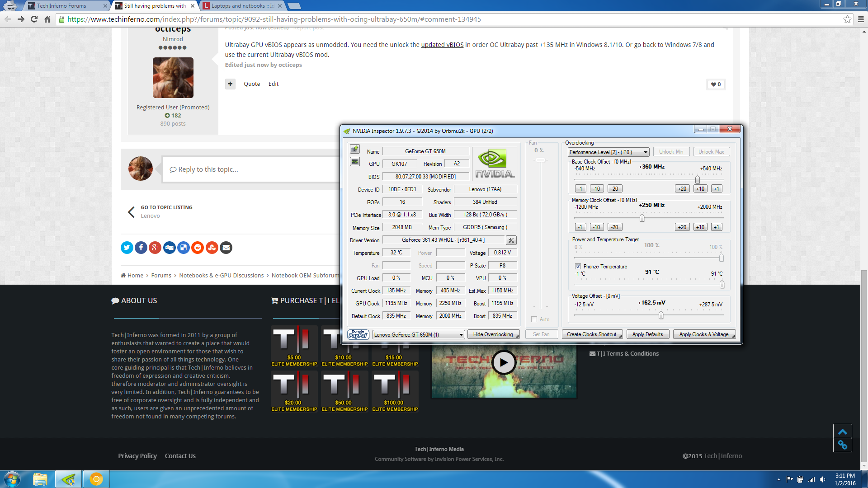Image resolution: width=868 pixels, height=488 pixels.
Task: Show hidden system tray icons
Action: 778,479
